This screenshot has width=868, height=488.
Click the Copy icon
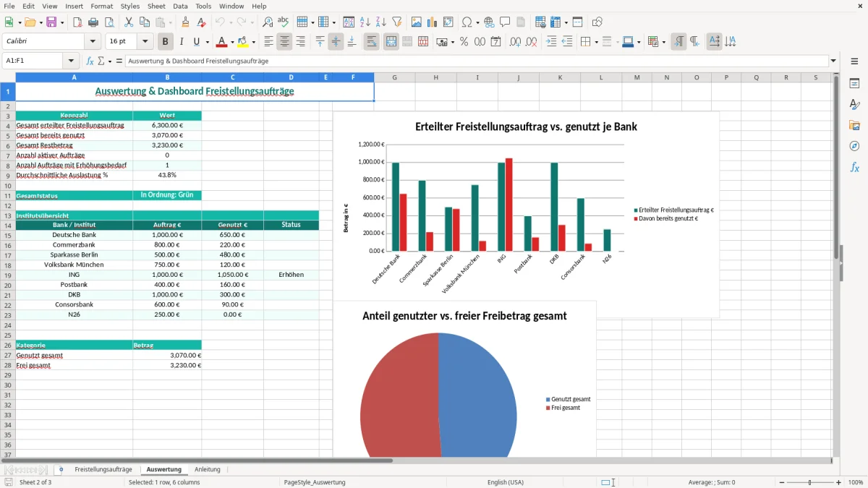pos(143,22)
